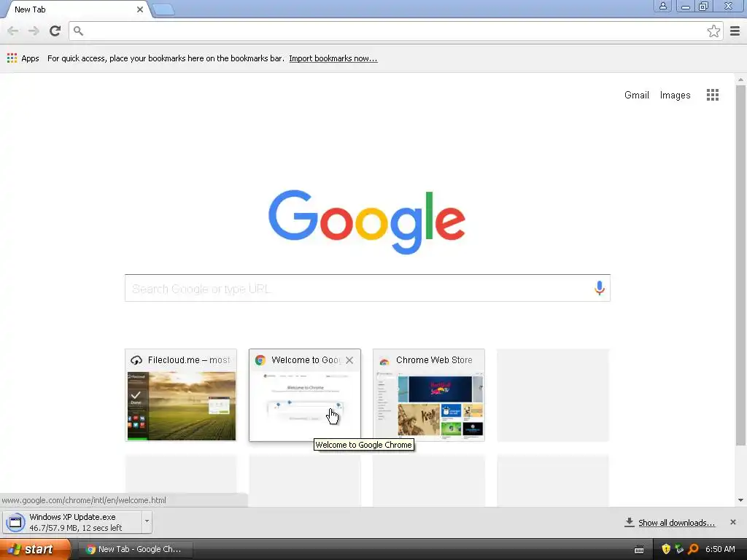Viewport: 747px width, 560px height.
Task: Close the New Tab tab
Action: [139, 9]
